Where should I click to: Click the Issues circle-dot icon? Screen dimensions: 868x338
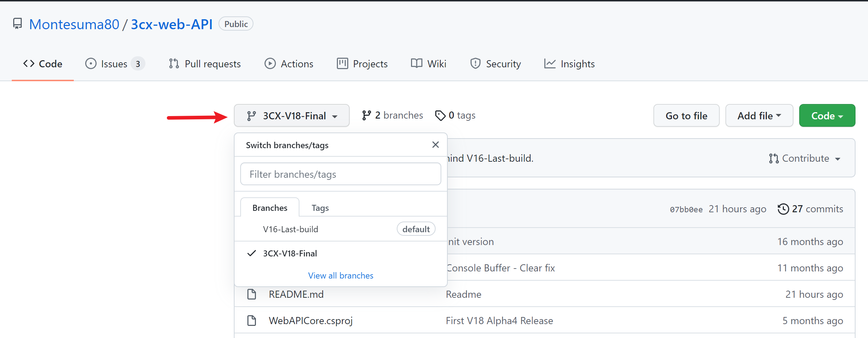91,64
